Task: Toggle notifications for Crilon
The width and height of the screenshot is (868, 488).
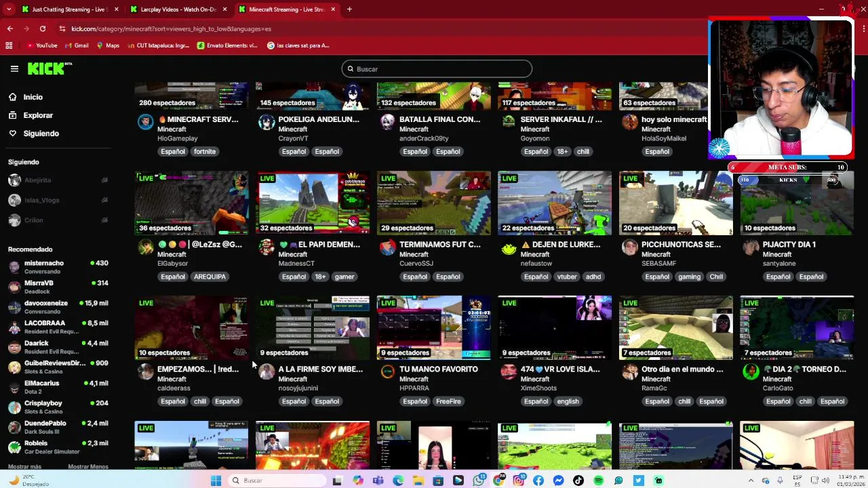Action: pyautogui.click(x=104, y=220)
